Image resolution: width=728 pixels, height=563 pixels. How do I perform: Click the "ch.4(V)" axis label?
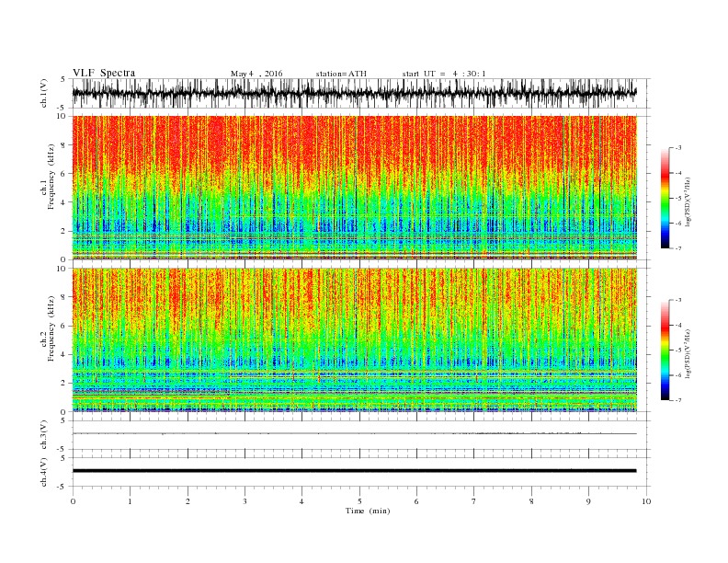[44, 474]
